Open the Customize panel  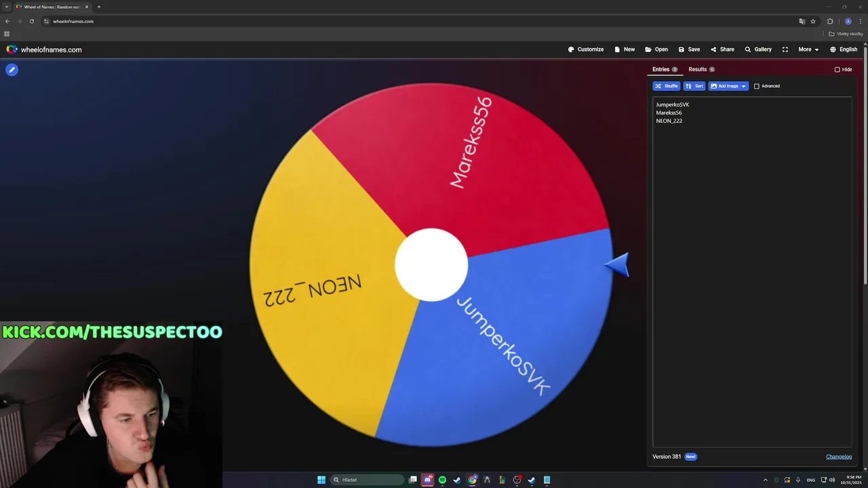586,49
